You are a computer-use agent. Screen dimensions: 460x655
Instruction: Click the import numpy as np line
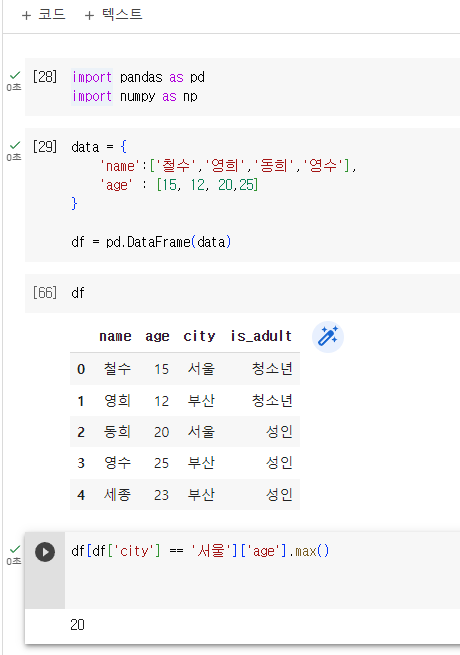pyautogui.click(x=135, y=96)
